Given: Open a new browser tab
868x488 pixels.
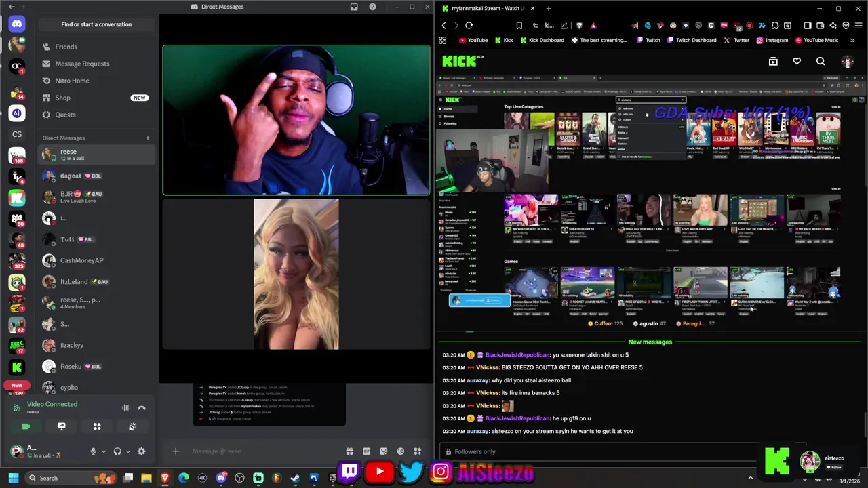Looking at the screenshot, I should pyautogui.click(x=548, y=8).
